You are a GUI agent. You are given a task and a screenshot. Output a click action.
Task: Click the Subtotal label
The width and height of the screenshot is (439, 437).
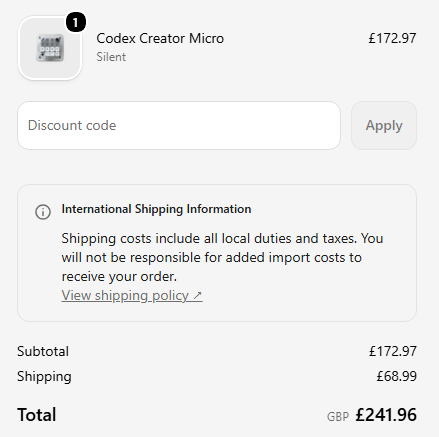pyautogui.click(x=43, y=351)
